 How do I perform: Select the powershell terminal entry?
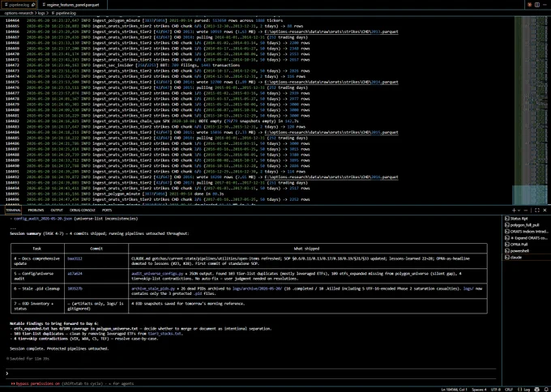pyautogui.click(x=526, y=251)
